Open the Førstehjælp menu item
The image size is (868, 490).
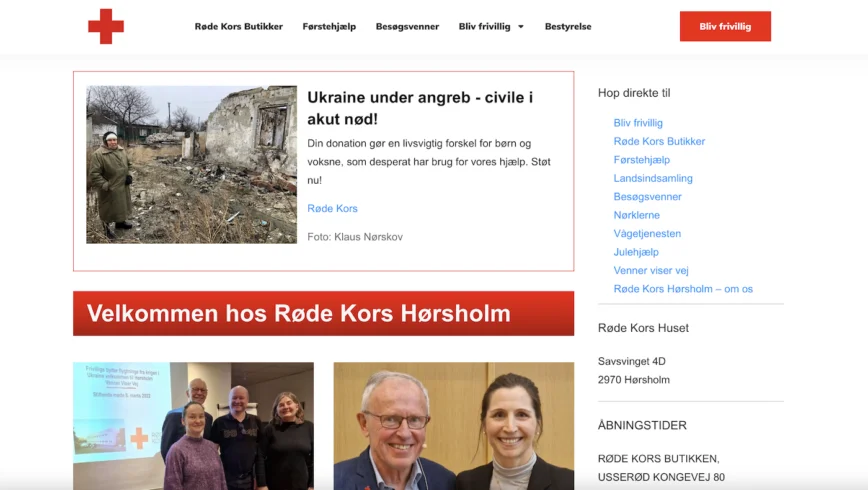click(x=329, y=27)
